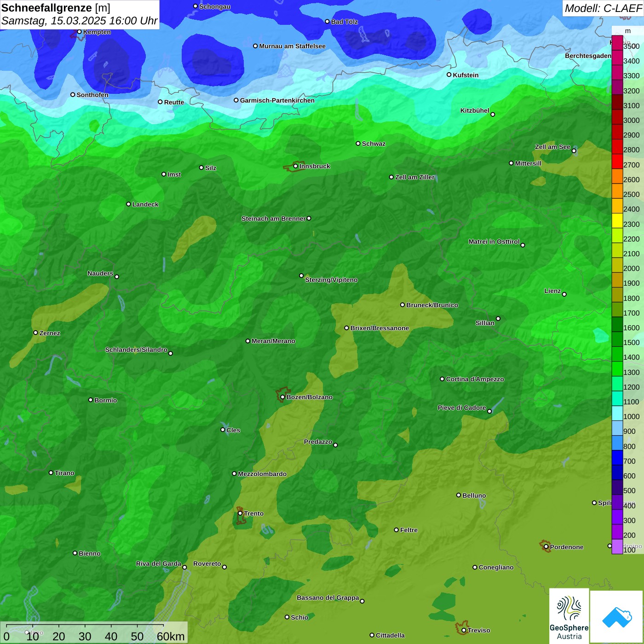Click the 'Mittersill' label
The height and width of the screenshot is (644, 644).
[x=528, y=163]
